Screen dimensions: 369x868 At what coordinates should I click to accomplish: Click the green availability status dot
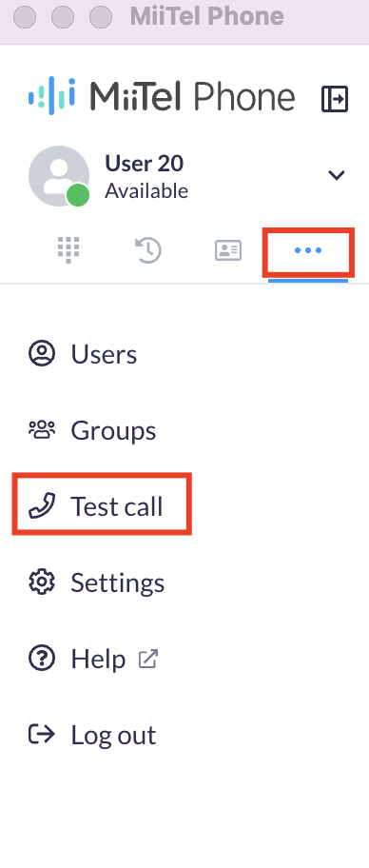coord(78,195)
